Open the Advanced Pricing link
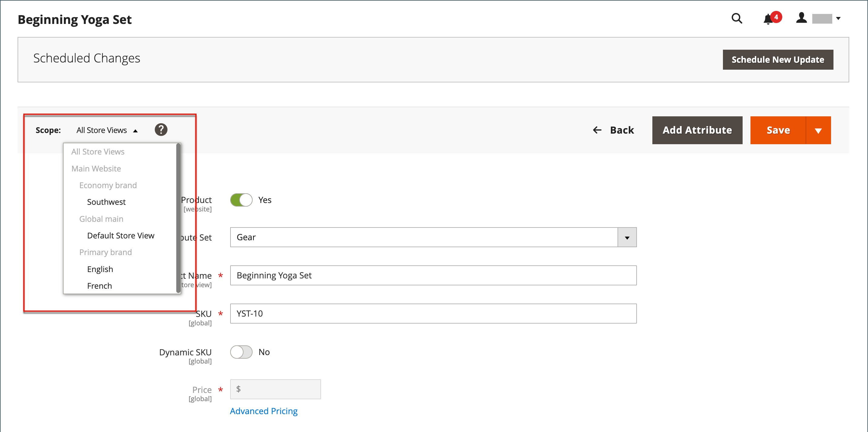The image size is (868, 432). coord(263,411)
